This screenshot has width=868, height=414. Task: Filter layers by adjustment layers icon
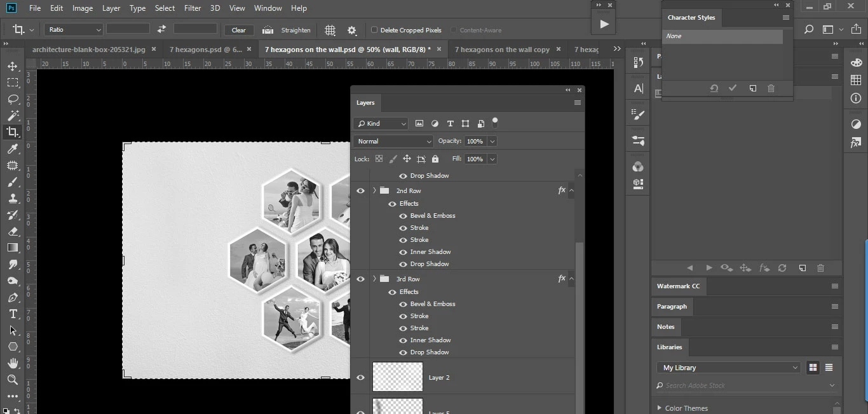click(x=435, y=124)
